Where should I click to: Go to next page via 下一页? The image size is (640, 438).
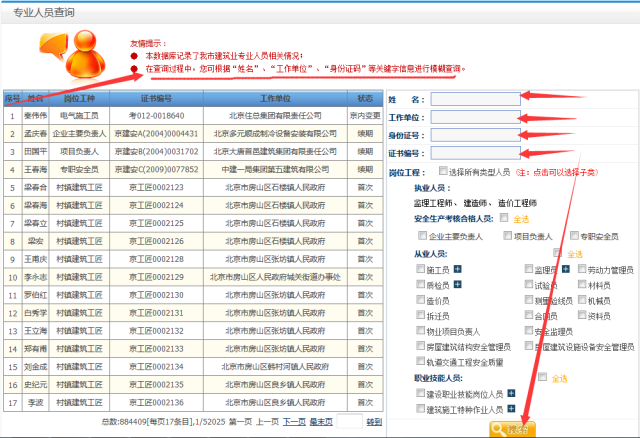click(293, 422)
